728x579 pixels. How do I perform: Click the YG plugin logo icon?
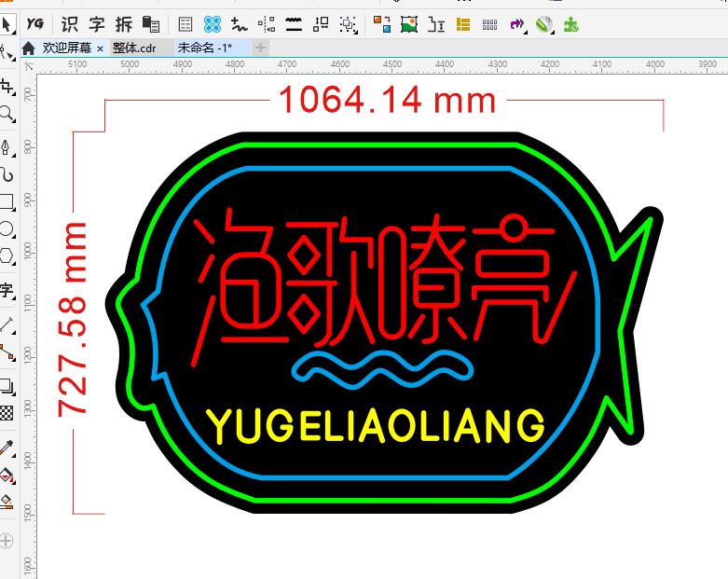click(34, 23)
